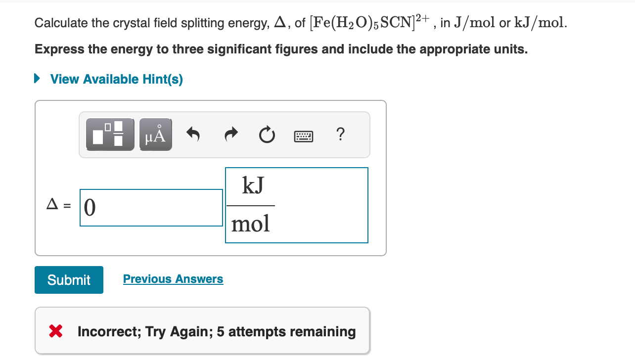Show the on-screen keyboard shortcuts

tap(303, 136)
